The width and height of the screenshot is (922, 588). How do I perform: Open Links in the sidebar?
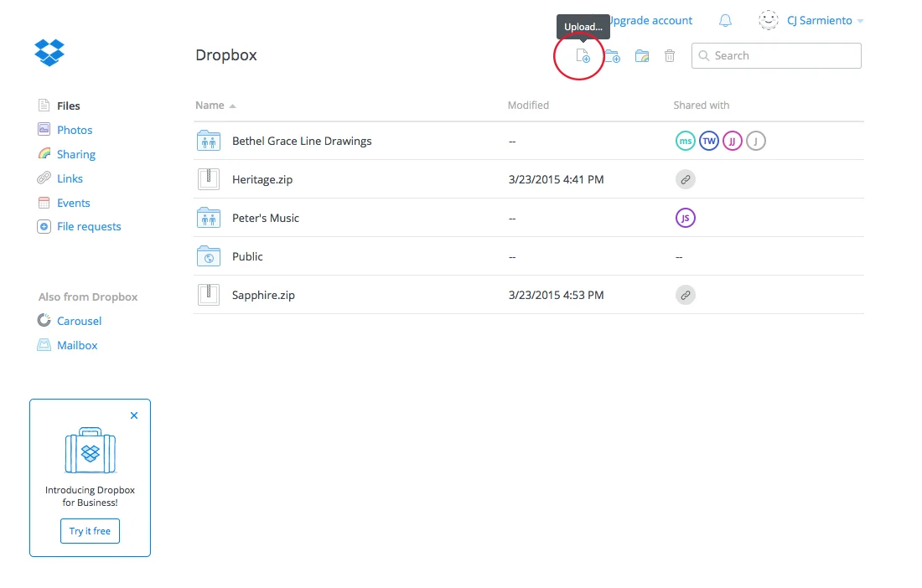(70, 178)
